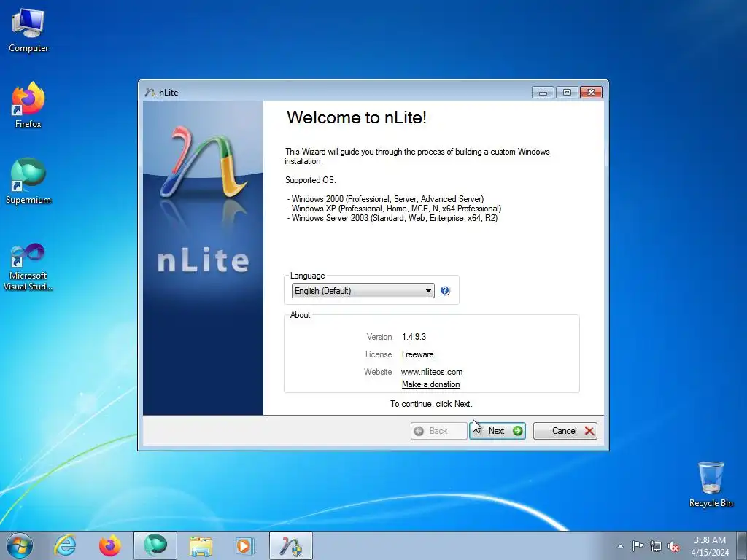747x560 pixels.
Task: Click the version text 1.4.9.3
Action: tap(414, 337)
